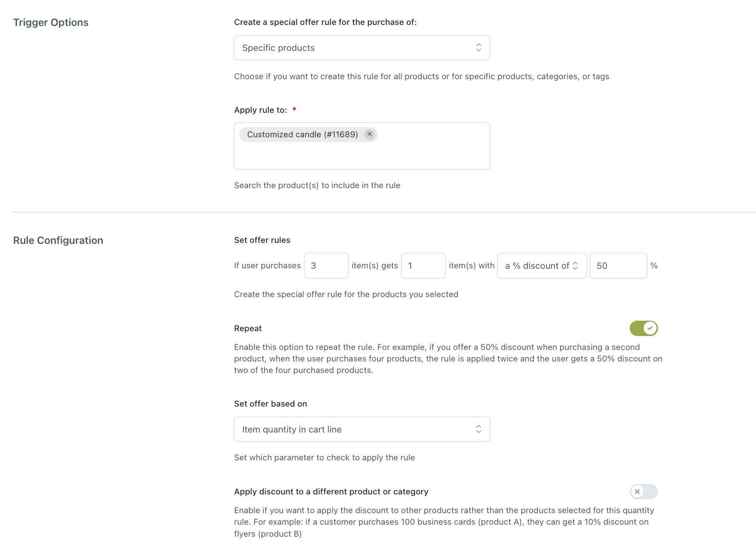Click the Apply rule to label
Image resolution: width=756 pixels, height=553 pixels.
260,110
